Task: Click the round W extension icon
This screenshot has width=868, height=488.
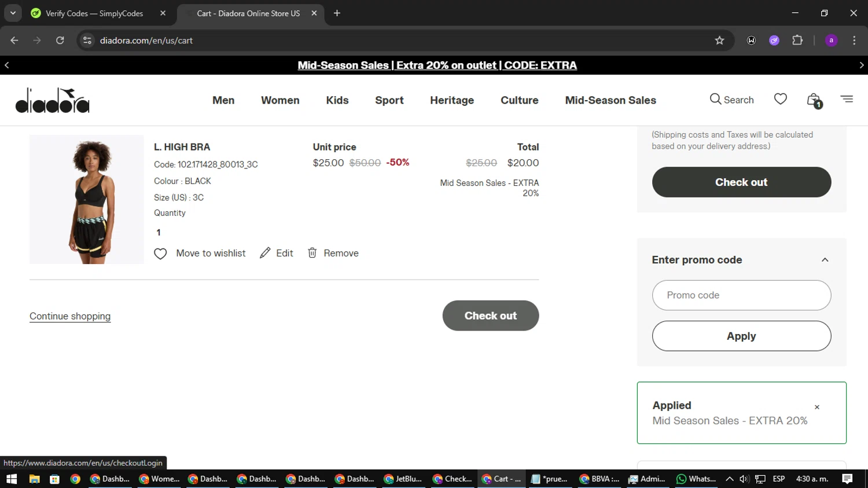Action: 751,41
